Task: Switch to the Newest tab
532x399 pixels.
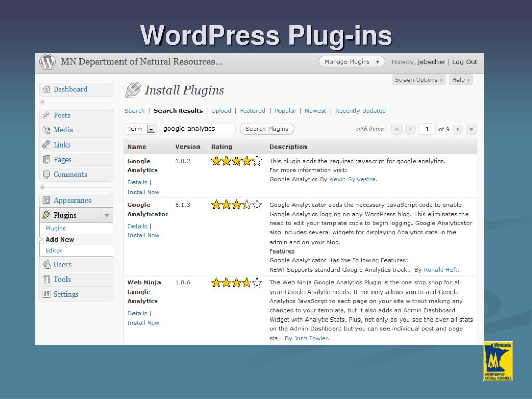Action: (x=315, y=111)
